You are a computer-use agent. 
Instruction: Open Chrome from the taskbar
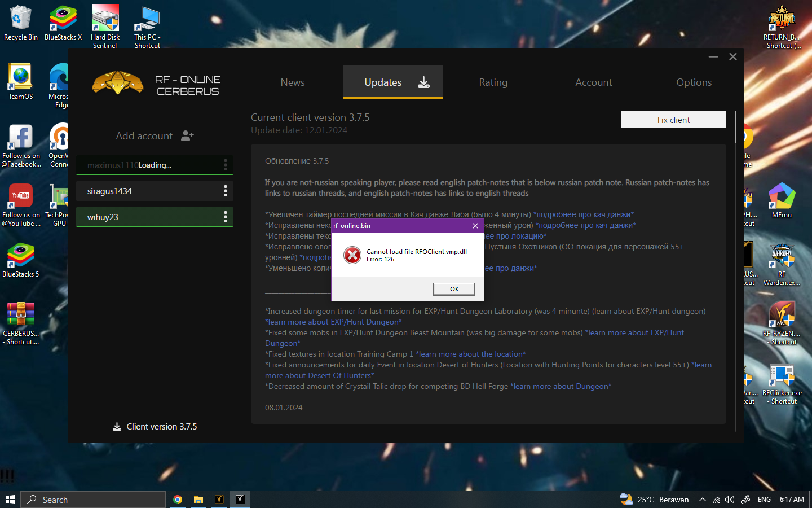178,500
